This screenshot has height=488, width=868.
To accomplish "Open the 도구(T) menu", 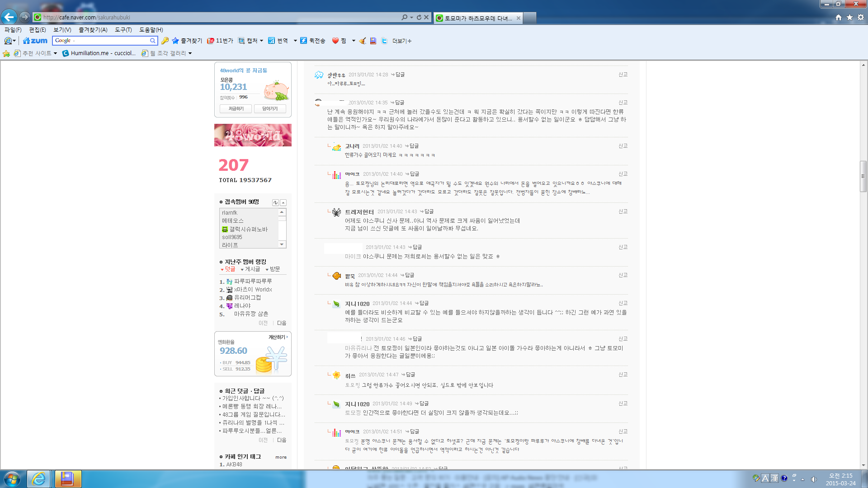I will point(123,30).
